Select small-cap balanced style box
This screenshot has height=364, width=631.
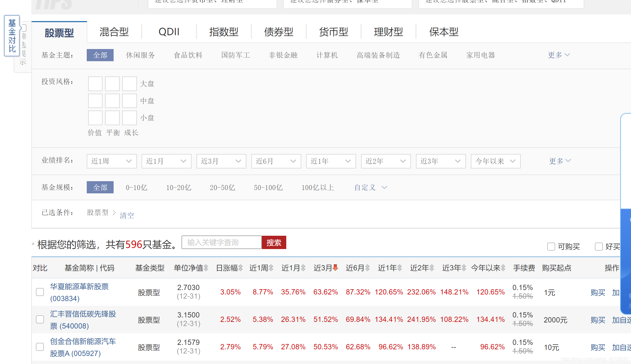click(112, 118)
